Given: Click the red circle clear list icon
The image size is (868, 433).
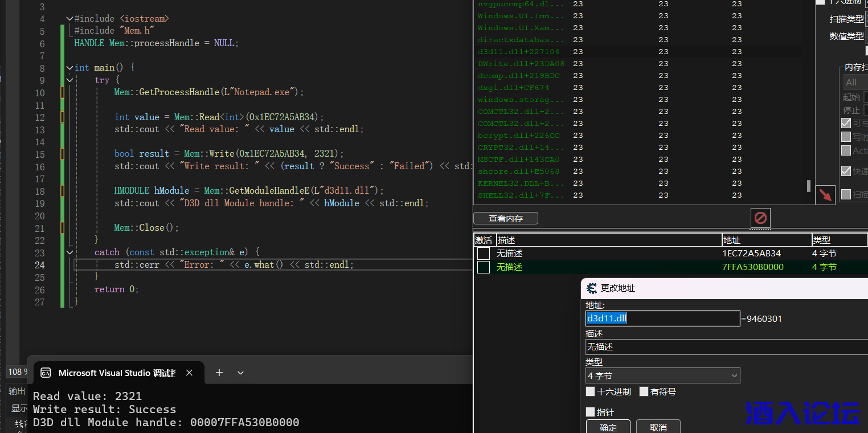Looking at the screenshot, I should [760, 218].
